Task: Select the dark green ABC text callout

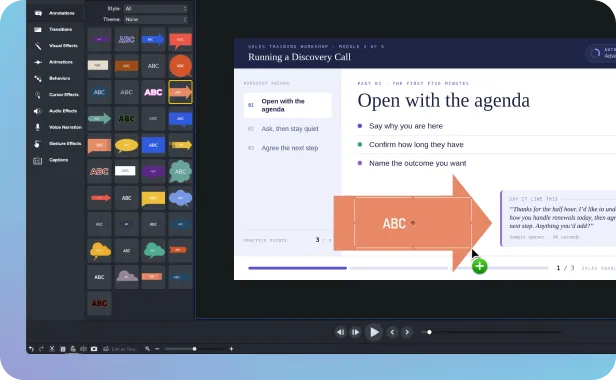Action: pyautogui.click(x=126, y=119)
